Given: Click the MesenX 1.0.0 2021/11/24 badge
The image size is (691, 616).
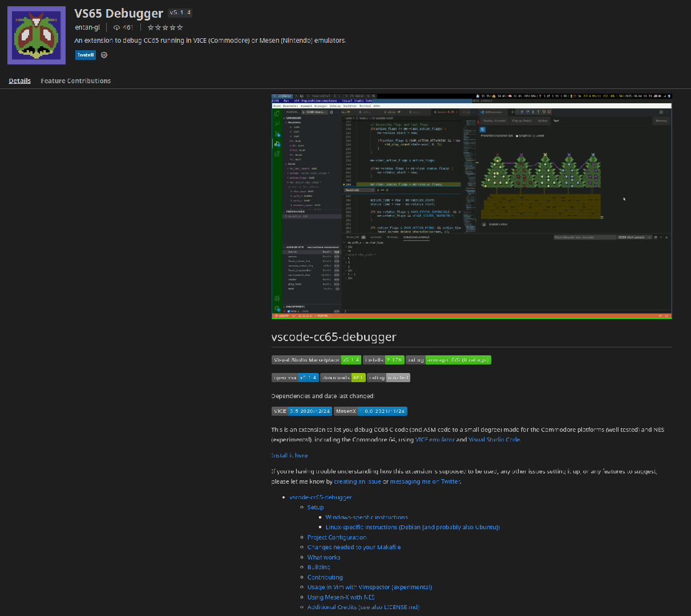Looking at the screenshot, I should click(370, 411).
